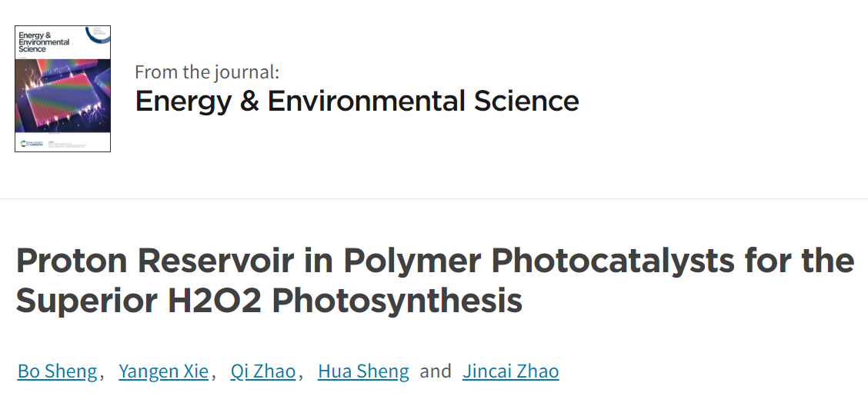Click the journal name printed on cover
Viewport: 868px width, 406px height.
tap(44, 42)
